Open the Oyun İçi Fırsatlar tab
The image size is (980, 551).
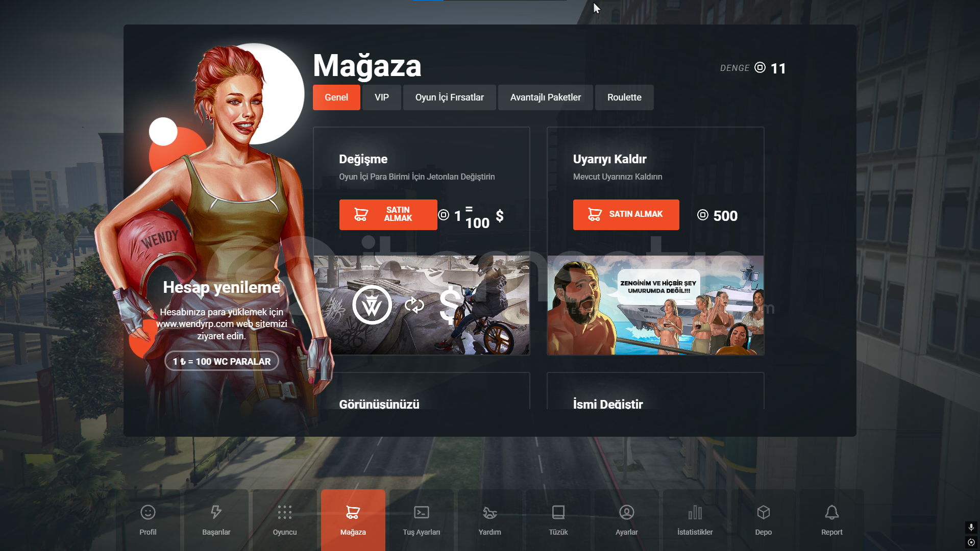tap(450, 97)
